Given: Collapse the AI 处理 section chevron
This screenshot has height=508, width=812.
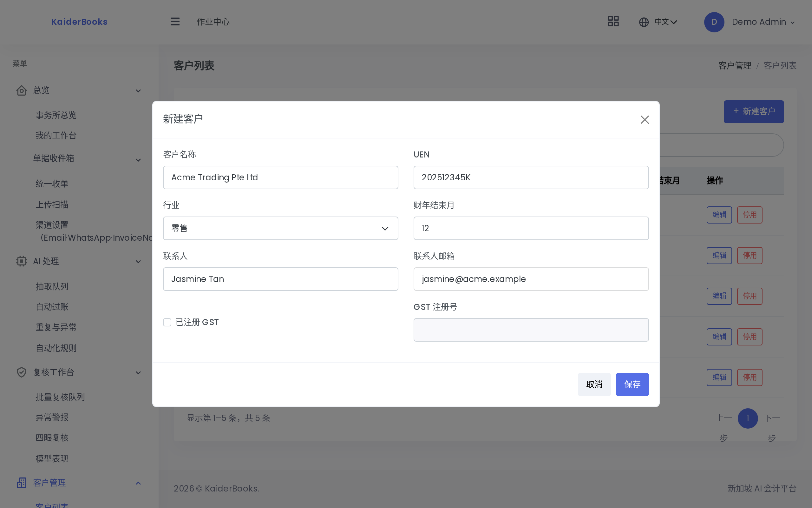Looking at the screenshot, I should tap(138, 261).
